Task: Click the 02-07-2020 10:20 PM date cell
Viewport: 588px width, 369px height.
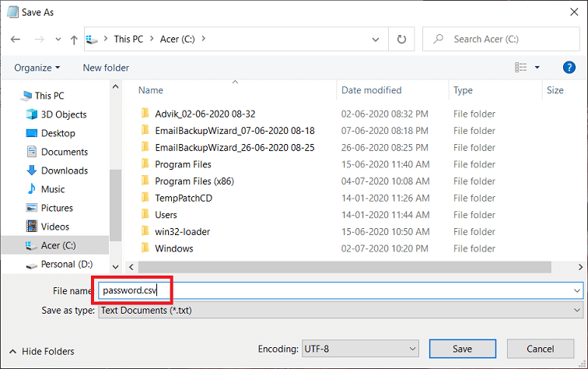Action: [384, 248]
